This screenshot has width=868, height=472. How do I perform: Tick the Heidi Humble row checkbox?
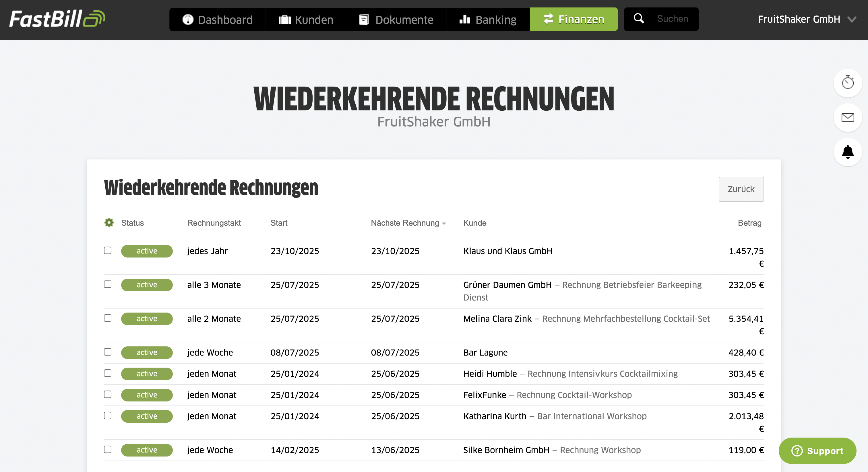click(107, 373)
